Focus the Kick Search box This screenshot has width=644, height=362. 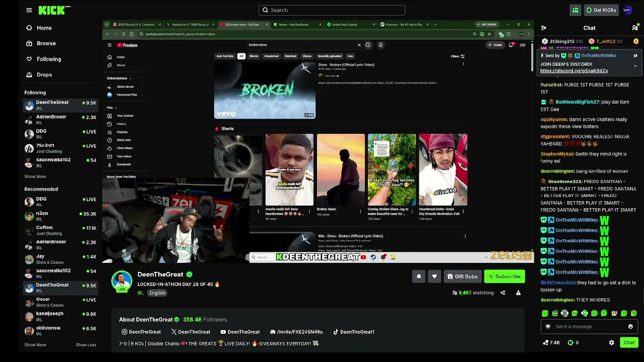point(332,10)
